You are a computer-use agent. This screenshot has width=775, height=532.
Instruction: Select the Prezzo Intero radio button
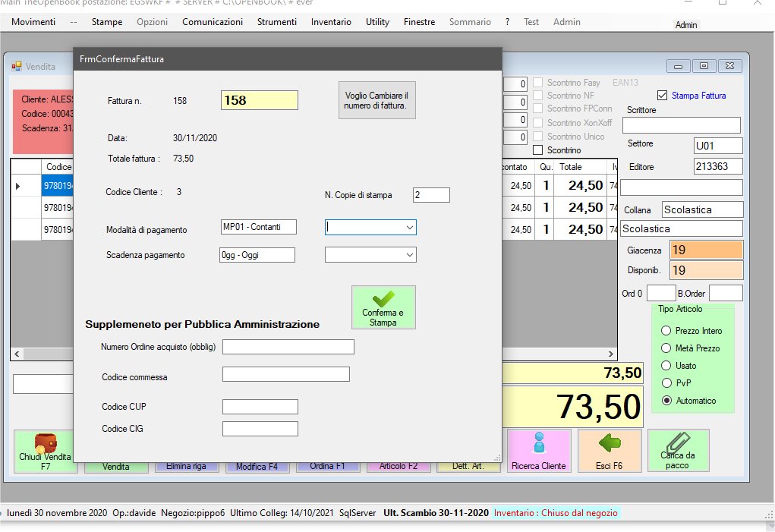[666, 331]
